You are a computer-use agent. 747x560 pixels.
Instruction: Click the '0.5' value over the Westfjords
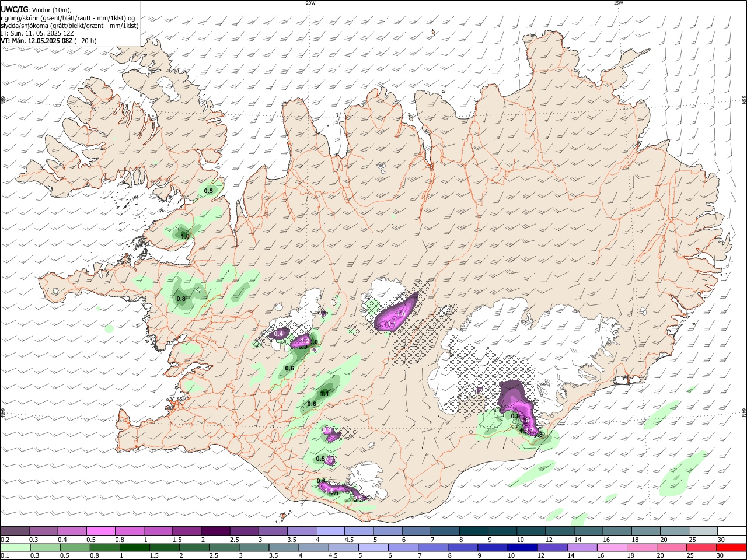click(209, 191)
